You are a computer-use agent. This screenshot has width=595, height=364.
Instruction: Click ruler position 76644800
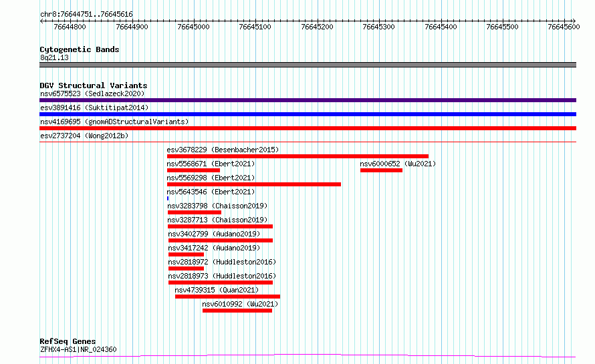[70, 27]
